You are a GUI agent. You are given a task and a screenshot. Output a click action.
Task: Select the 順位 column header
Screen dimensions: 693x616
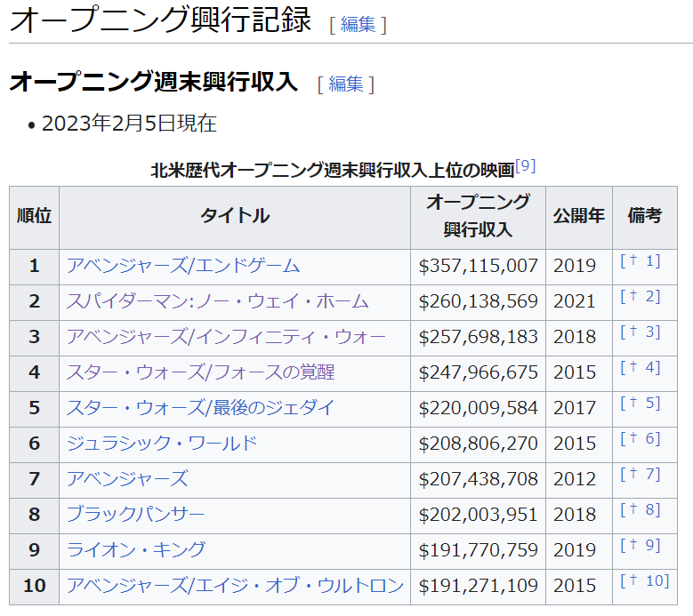34,216
